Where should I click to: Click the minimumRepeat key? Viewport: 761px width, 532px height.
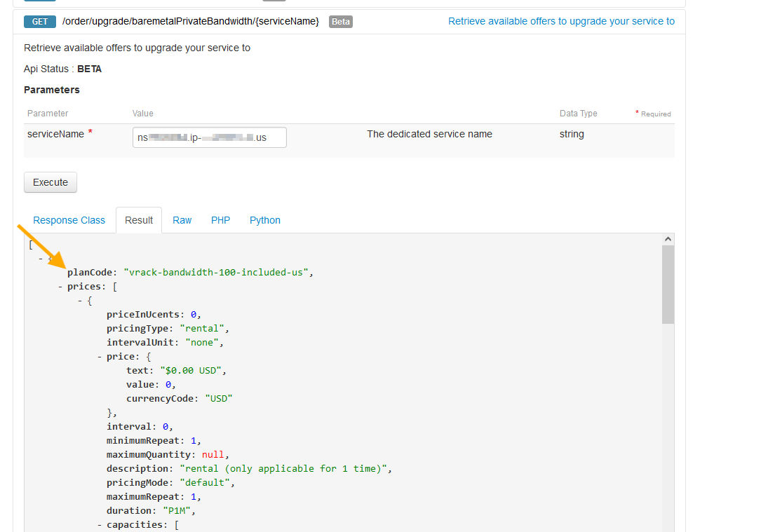pyautogui.click(x=143, y=441)
